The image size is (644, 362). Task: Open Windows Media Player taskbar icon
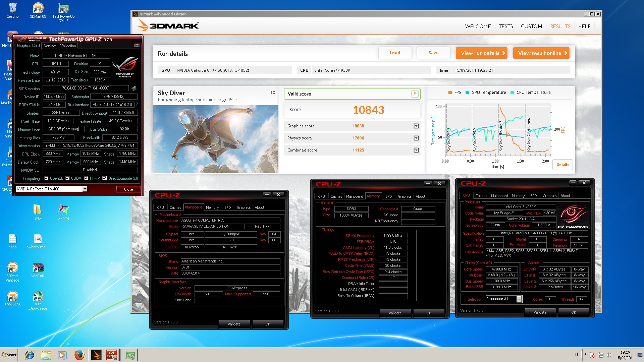click(62, 355)
